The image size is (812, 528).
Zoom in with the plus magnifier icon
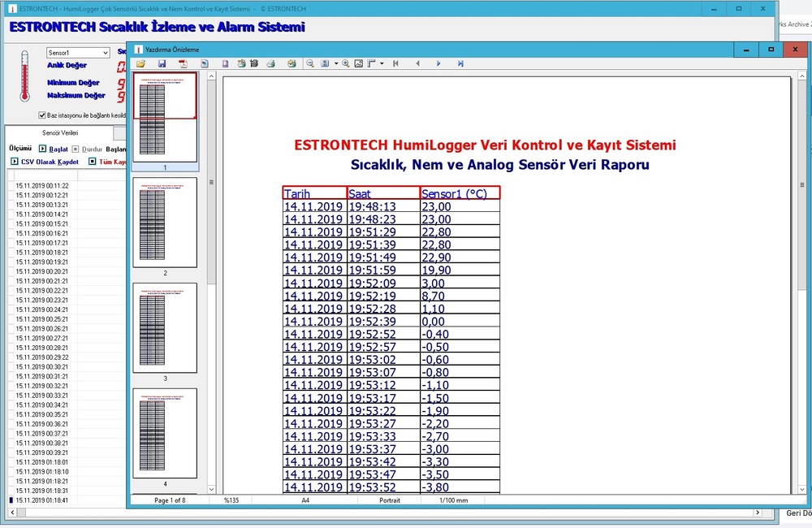pos(346,63)
